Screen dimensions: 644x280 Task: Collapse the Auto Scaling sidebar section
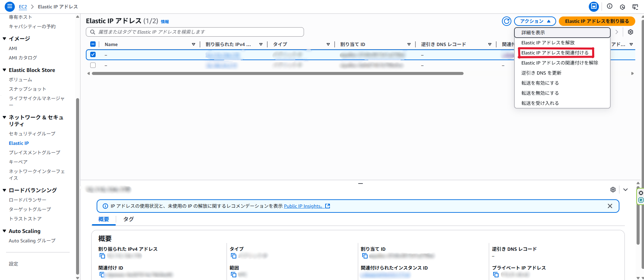(4, 231)
